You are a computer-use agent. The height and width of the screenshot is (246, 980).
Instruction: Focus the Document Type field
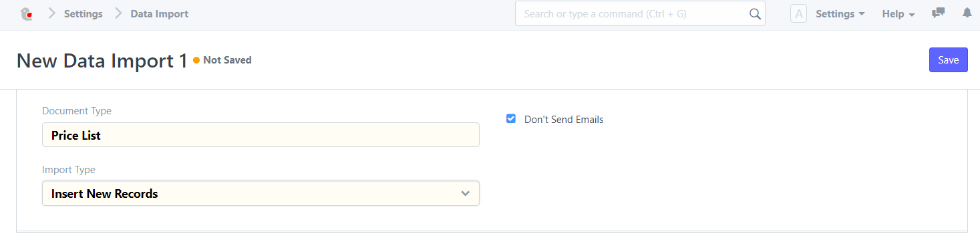[x=261, y=135]
